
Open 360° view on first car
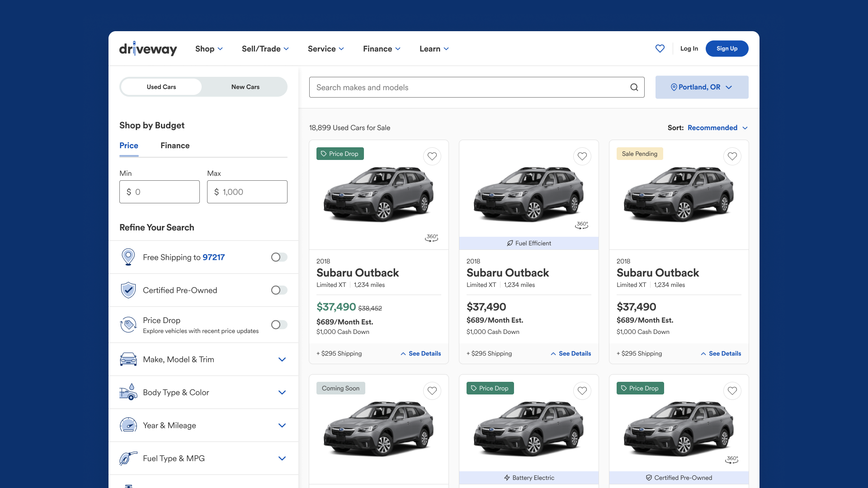(432, 238)
